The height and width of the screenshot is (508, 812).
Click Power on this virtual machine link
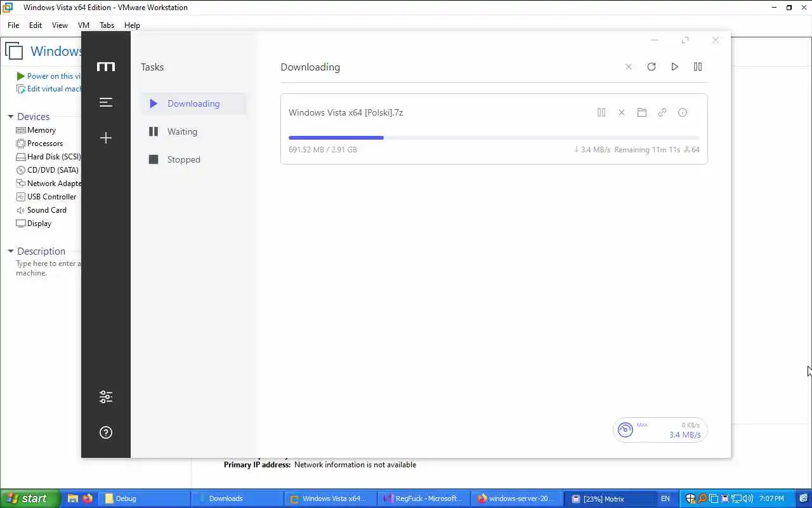(49, 76)
